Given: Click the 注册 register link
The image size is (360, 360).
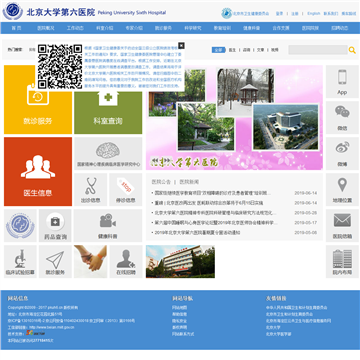Looking at the screenshot, I should [x=295, y=14].
